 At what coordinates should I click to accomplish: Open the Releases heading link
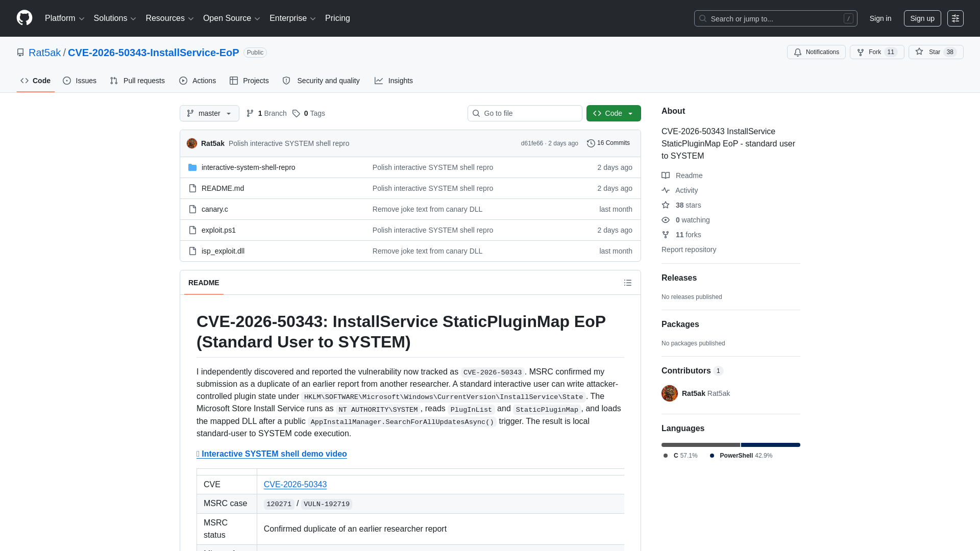pyautogui.click(x=679, y=278)
